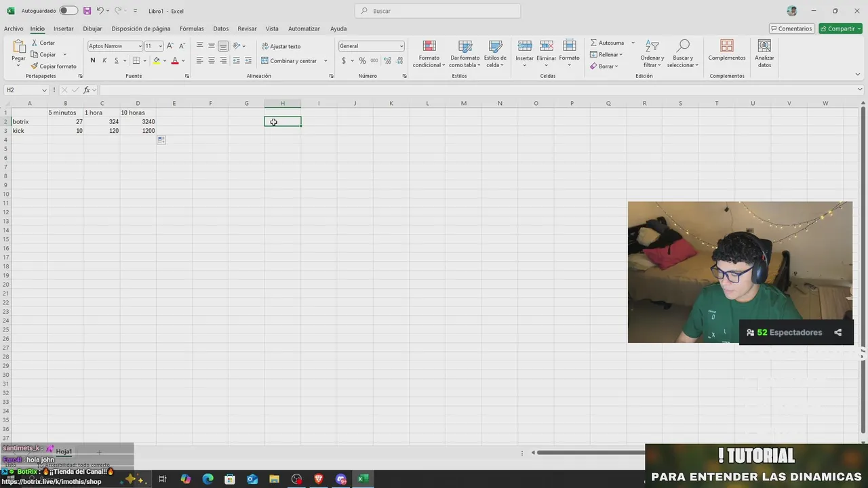The width and height of the screenshot is (868, 488).
Task: Click the font color red swatch
Action: (175, 60)
